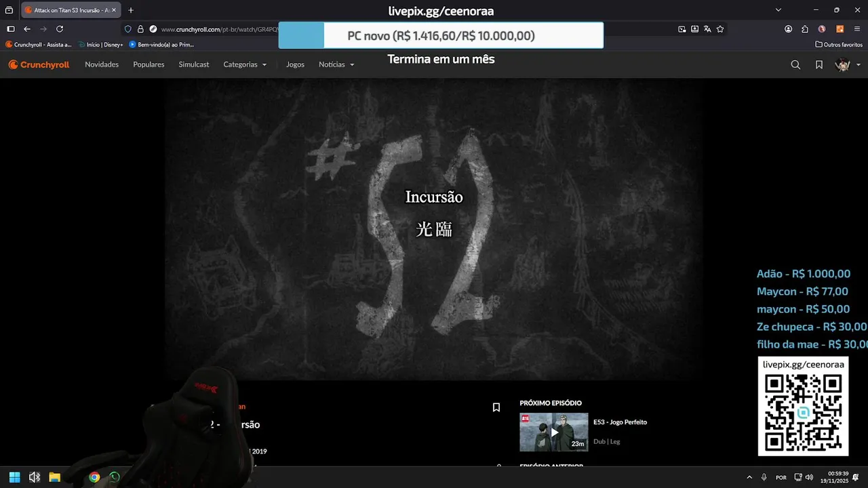This screenshot has width=868, height=488.
Task: Click the Dub | Leg label
Action: [x=606, y=442]
